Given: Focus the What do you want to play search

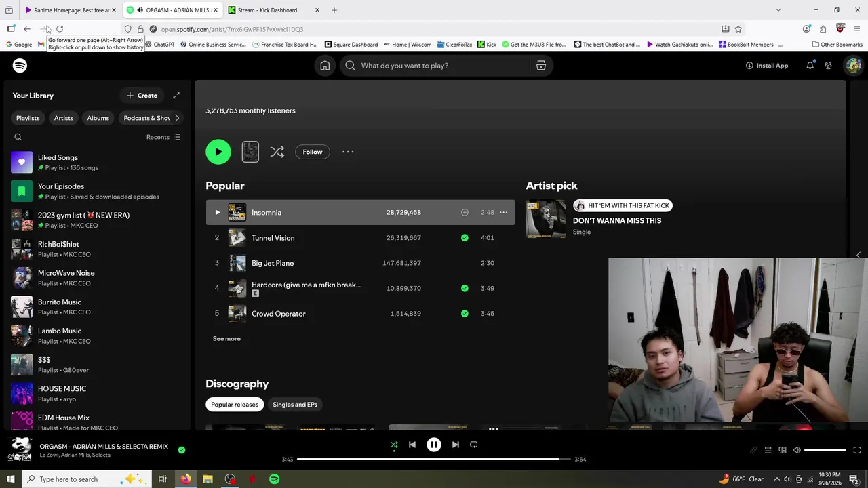Looking at the screenshot, I should [x=435, y=66].
